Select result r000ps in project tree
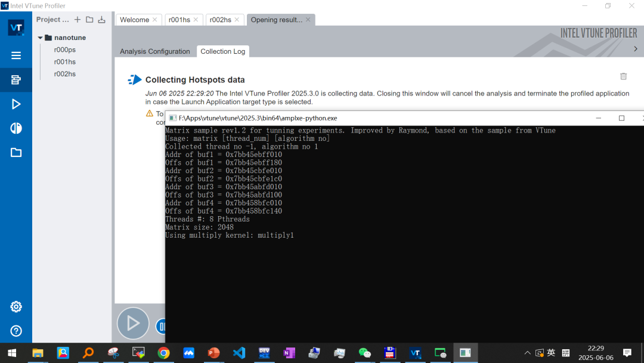The height and width of the screenshot is (363, 644). (x=65, y=50)
